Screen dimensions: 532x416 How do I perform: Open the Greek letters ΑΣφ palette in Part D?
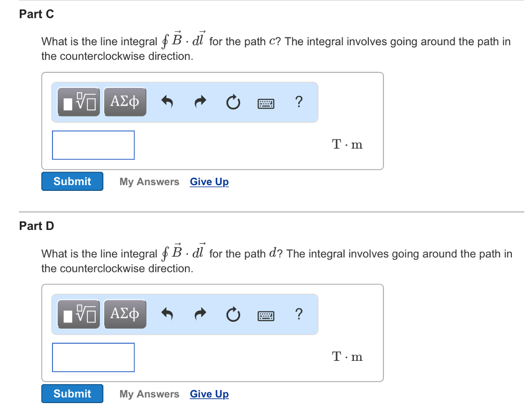[x=125, y=314]
